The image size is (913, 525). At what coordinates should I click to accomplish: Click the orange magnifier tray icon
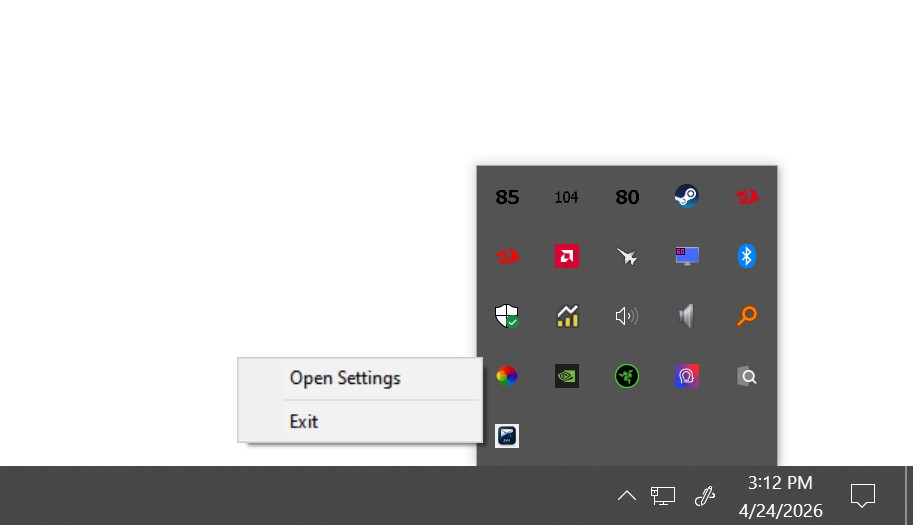(x=746, y=316)
